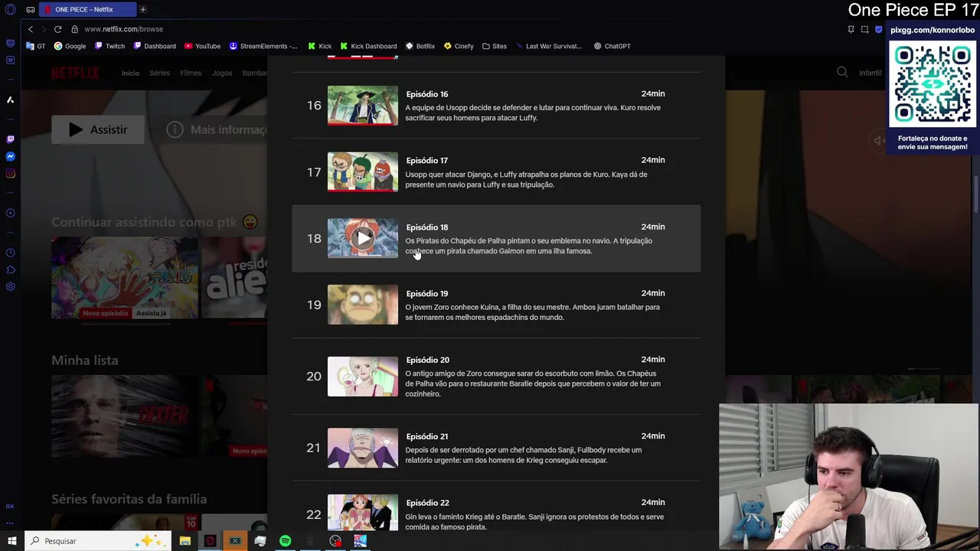Click the Infantil profile link

(x=871, y=73)
